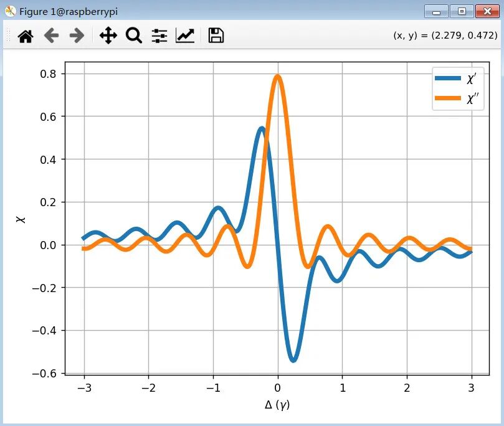This screenshot has height=426, width=504.
Task: Click the −2 x-axis tick label
Action: coord(148,388)
